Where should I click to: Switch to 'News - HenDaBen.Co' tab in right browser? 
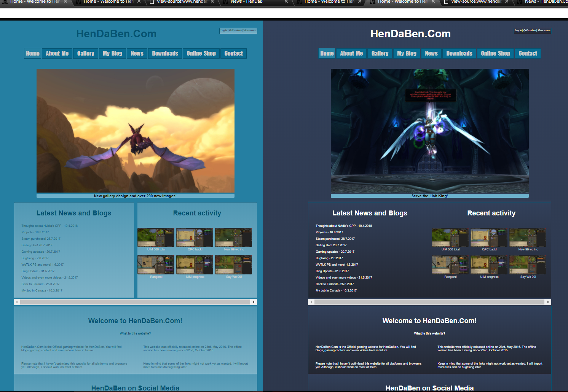point(542,2)
